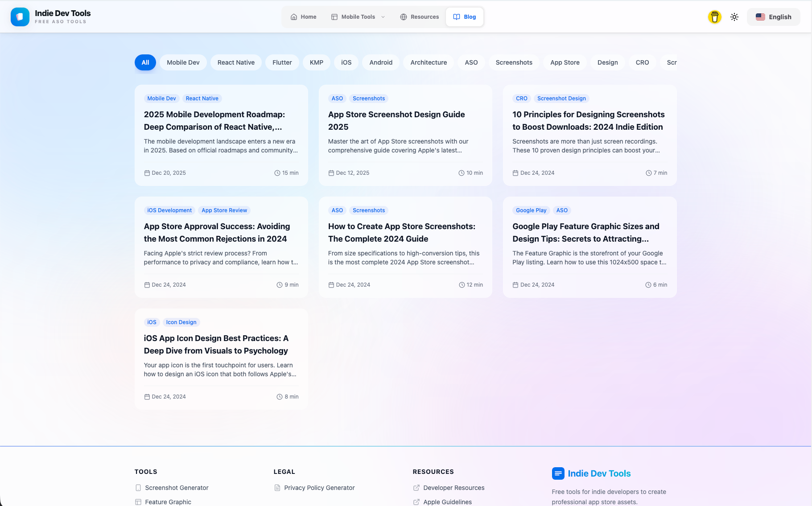812x506 pixels.
Task: Open the App Store Screenshot Design Guide 2025 article
Action: pyautogui.click(x=396, y=120)
